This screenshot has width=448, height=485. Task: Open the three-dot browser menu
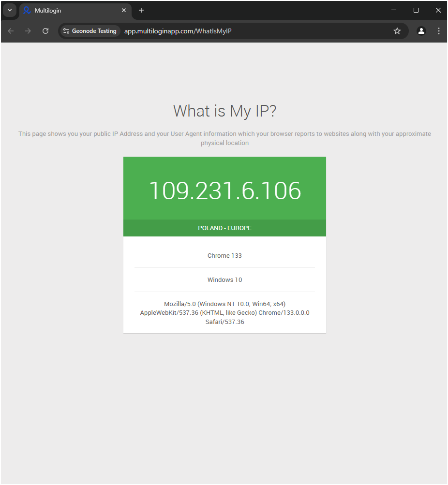pyautogui.click(x=438, y=30)
